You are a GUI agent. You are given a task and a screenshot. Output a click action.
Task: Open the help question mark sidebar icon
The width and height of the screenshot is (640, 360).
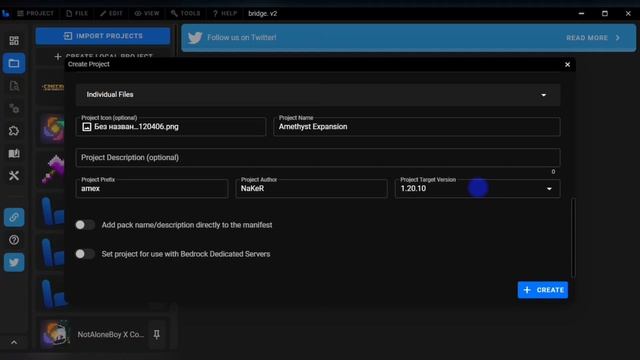point(14,240)
